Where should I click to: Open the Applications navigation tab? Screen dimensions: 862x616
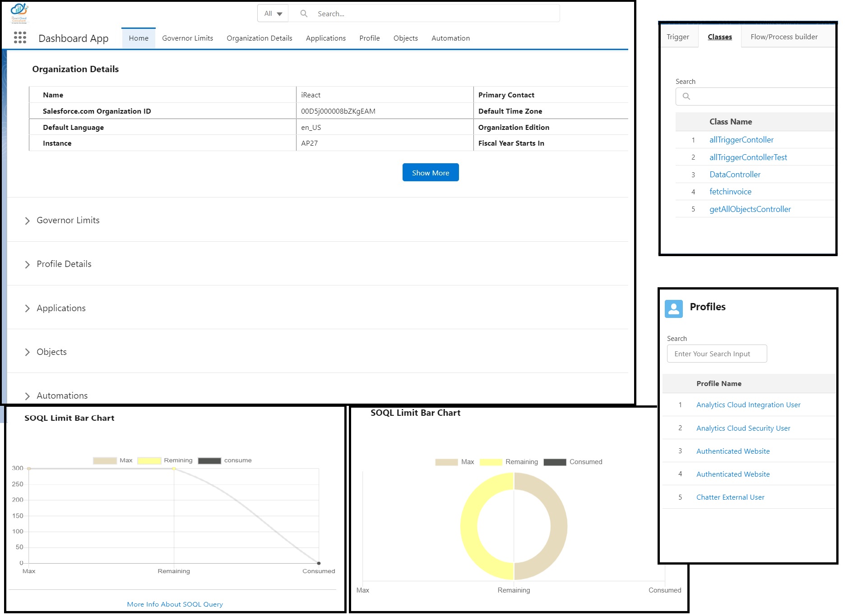click(326, 38)
